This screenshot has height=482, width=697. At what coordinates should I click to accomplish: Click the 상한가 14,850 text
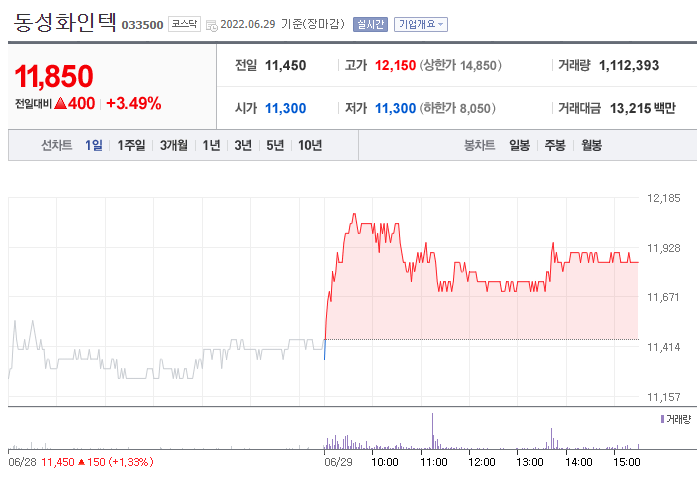(461, 65)
